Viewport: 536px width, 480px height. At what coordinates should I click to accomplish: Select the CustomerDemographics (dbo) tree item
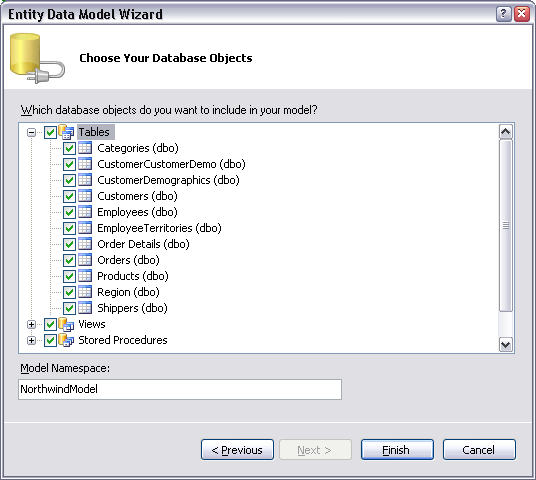[168, 180]
